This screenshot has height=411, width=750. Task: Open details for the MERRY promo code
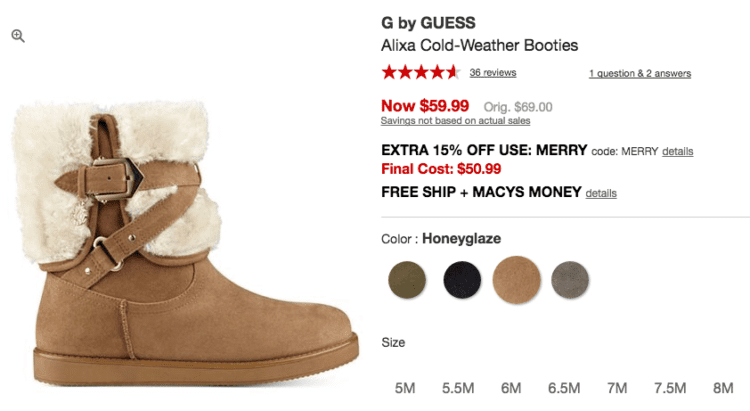677,152
